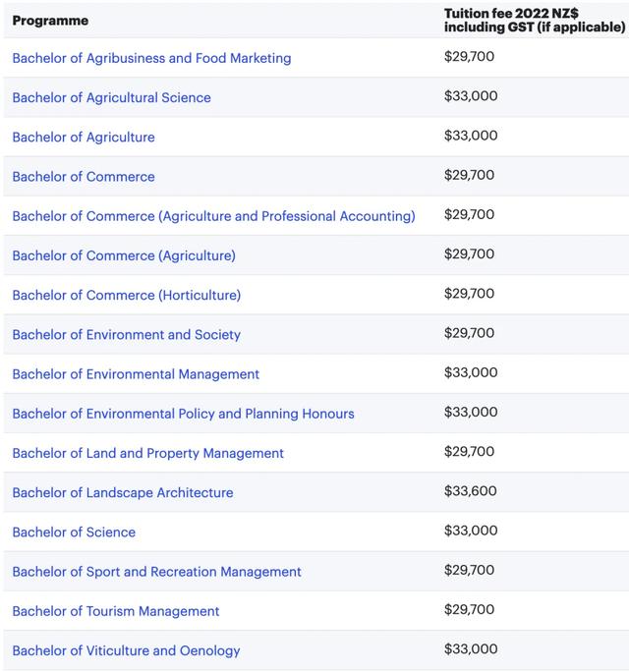Open the Bachelor of Science programme
Screen dimensions: 629x672
click(x=74, y=532)
